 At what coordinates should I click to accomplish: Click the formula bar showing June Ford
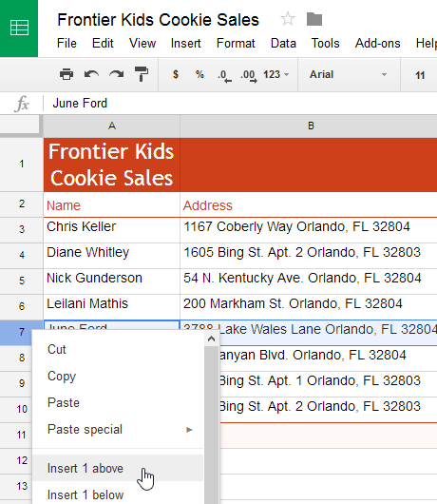tap(240, 104)
